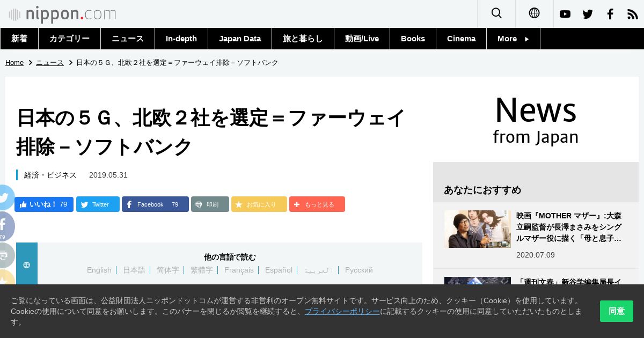Select 日本語 language link

[134, 270]
